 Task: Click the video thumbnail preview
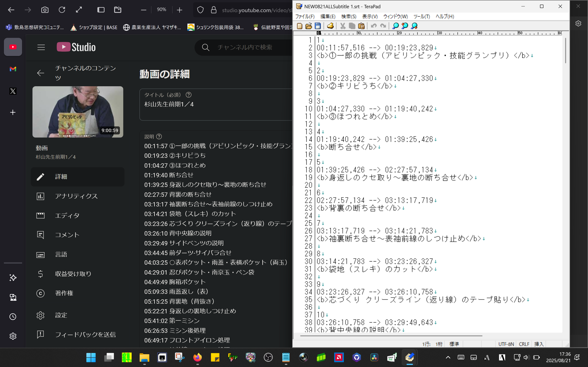78,112
